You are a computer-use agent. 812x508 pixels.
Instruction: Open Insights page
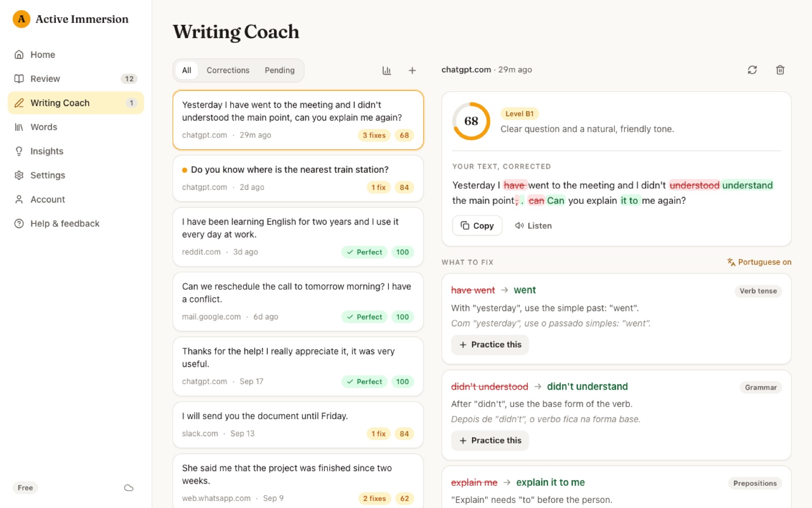coord(76,151)
